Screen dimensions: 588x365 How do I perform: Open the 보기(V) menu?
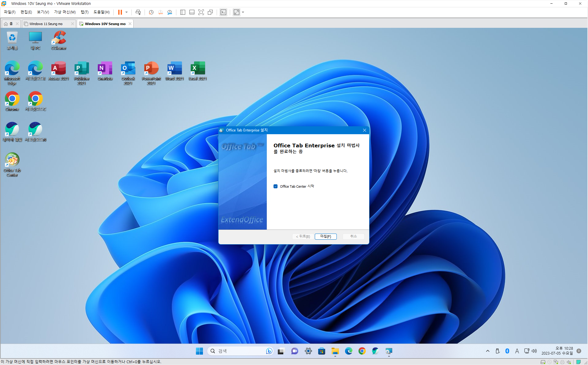click(x=43, y=12)
